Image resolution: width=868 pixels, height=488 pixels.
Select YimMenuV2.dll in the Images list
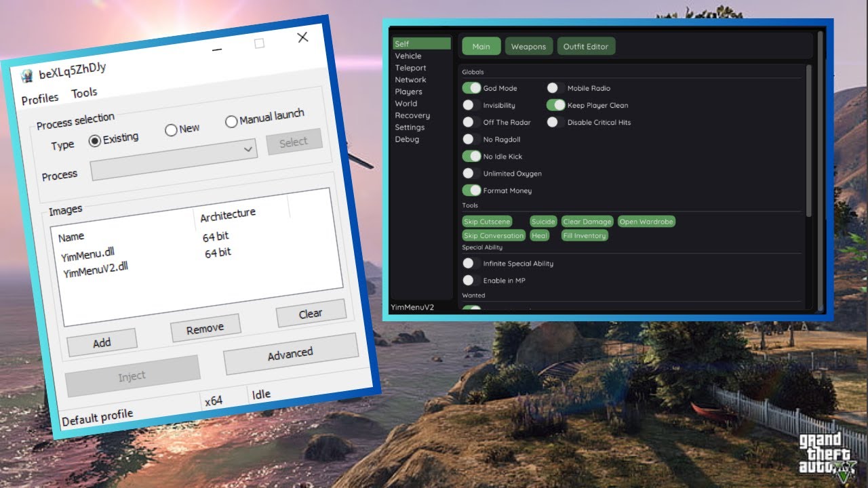click(96, 269)
